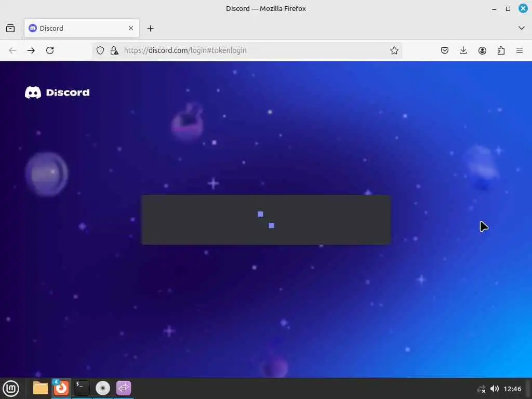Open the disc icon application in taskbar

[102, 388]
